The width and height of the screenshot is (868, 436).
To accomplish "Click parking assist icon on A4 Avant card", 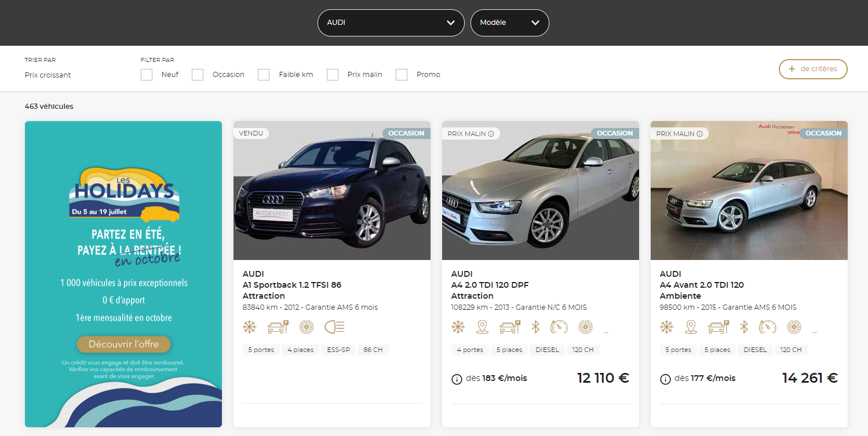I will point(719,327).
